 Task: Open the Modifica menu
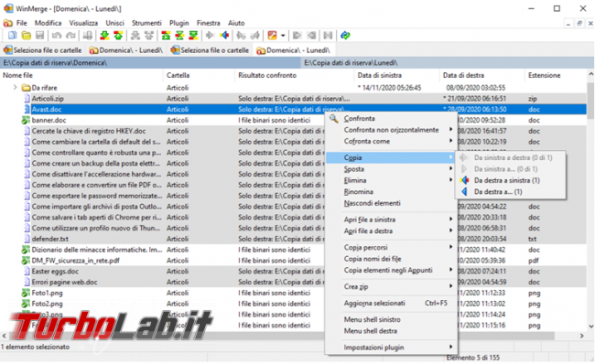tap(48, 23)
